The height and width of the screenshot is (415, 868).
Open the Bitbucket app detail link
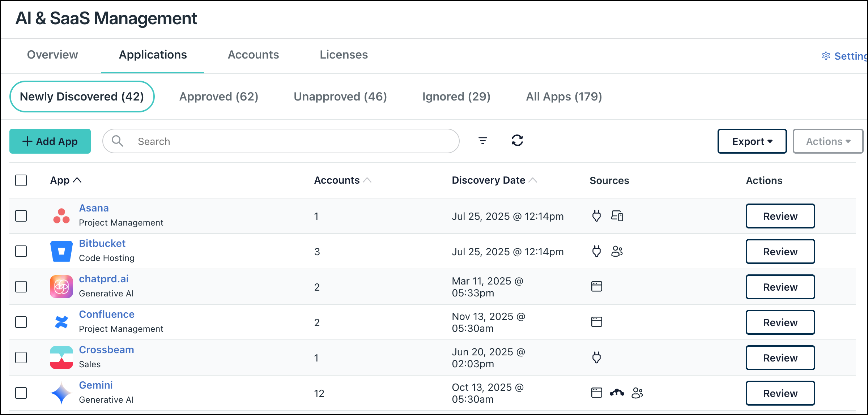point(102,243)
